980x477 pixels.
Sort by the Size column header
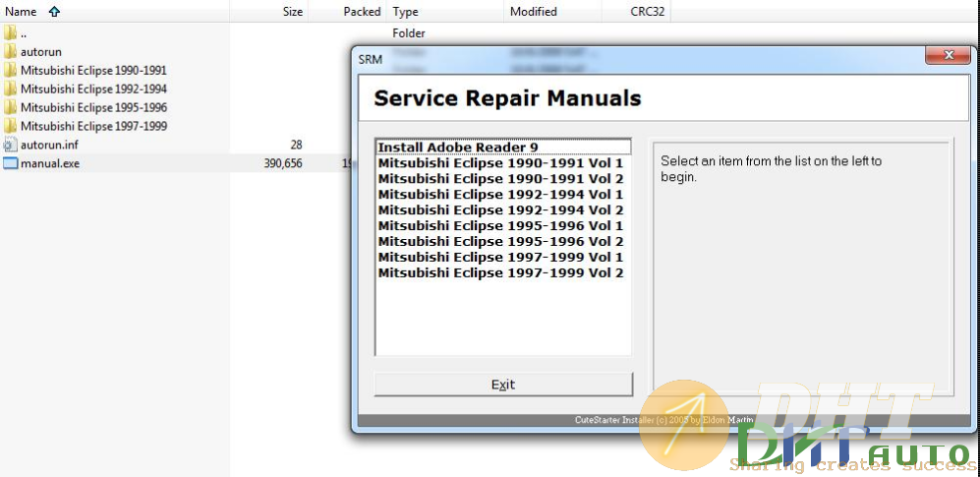click(x=269, y=11)
